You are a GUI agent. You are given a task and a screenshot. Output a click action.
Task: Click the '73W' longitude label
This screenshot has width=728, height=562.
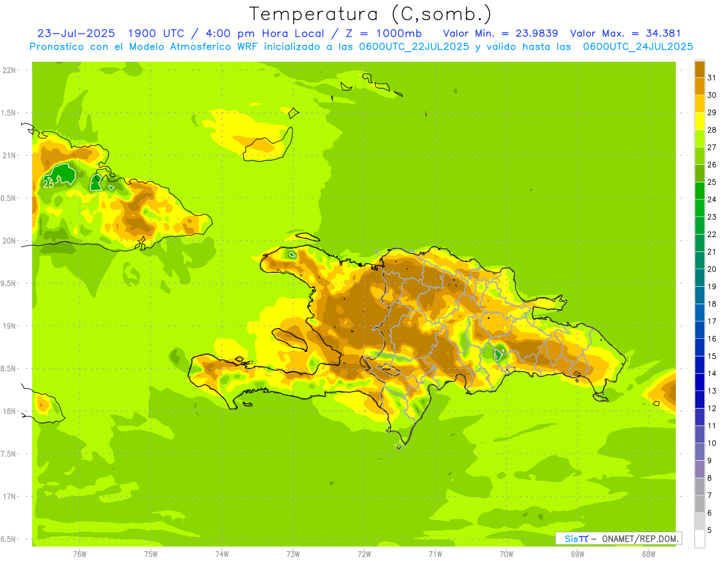(293, 554)
